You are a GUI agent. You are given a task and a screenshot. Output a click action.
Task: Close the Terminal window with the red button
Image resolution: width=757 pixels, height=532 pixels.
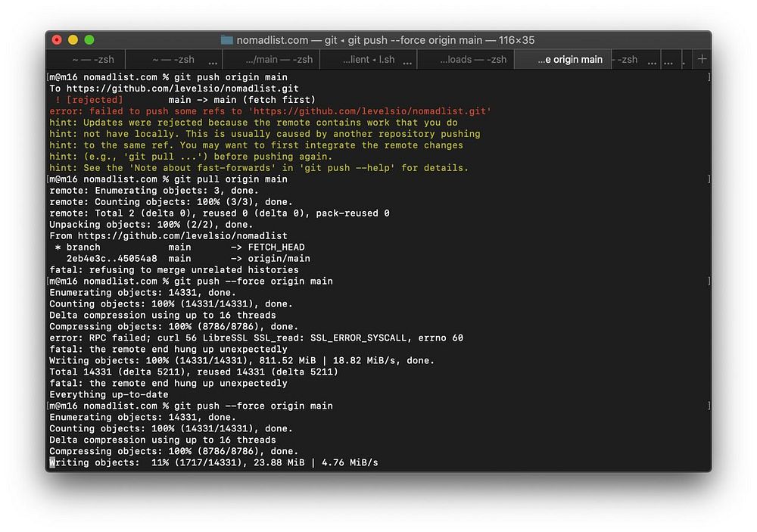57,40
